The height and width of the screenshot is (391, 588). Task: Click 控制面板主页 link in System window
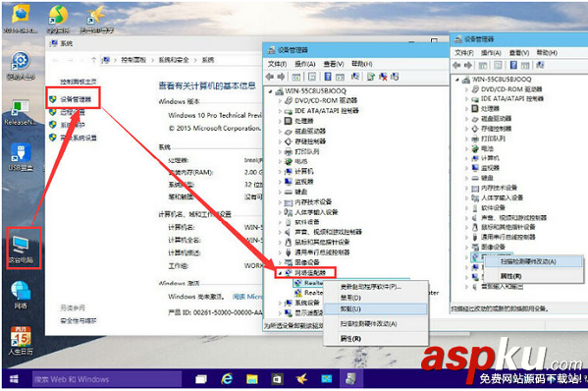click(79, 82)
